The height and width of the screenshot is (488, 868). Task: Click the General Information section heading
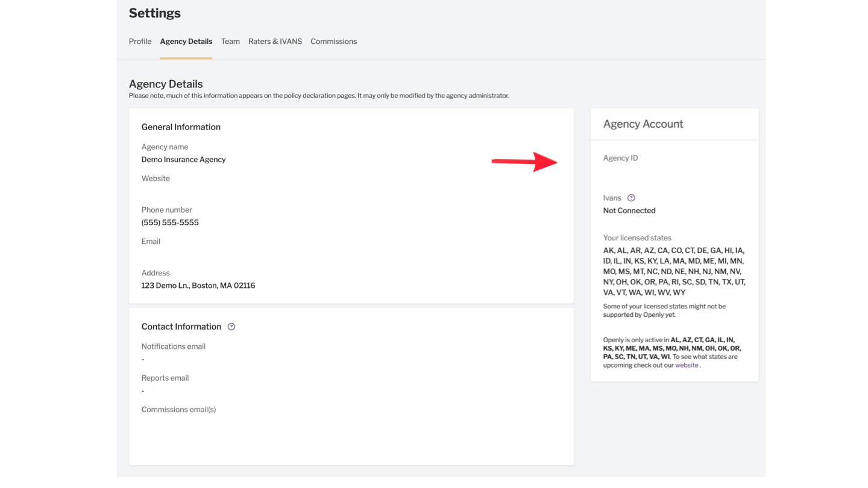point(181,127)
